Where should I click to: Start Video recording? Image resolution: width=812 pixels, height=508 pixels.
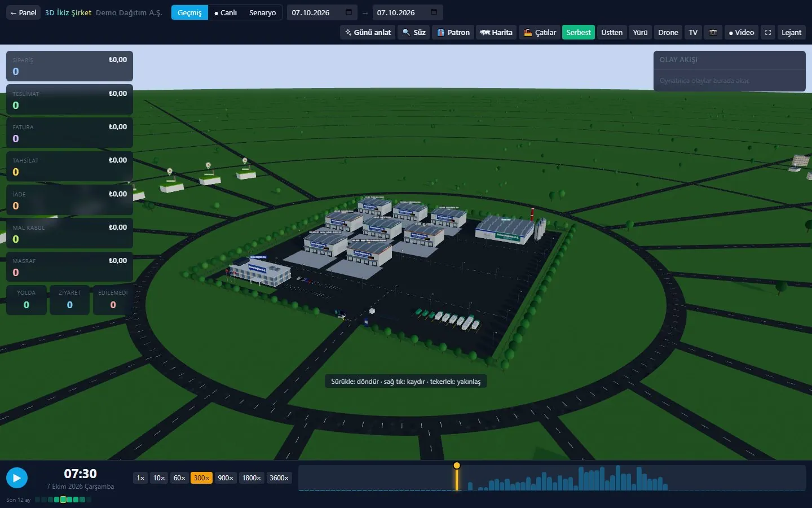click(x=742, y=33)
